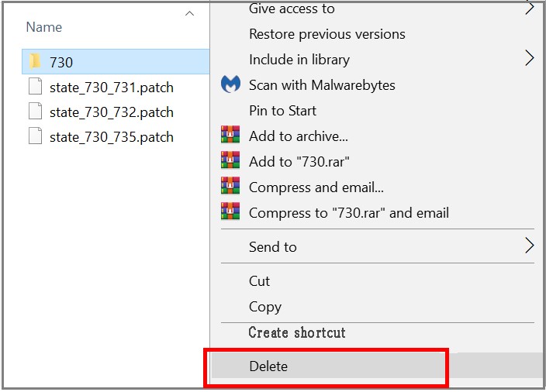Click WinRAR icon beside Add to archive
Image resolution: width=546 pixels, height=392 pixels.
230,135
